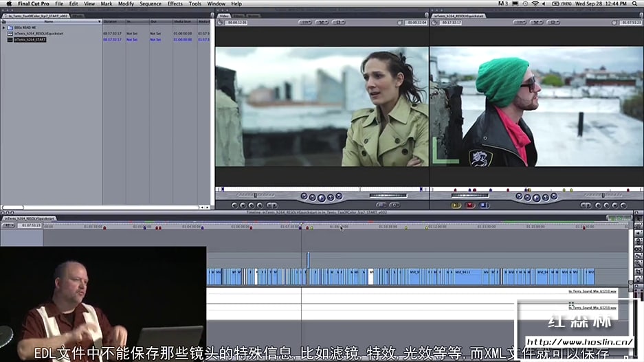The image size is (644, 362).
Task: Open the Viewer playhead sync dropdown
Action: [322, 22]
